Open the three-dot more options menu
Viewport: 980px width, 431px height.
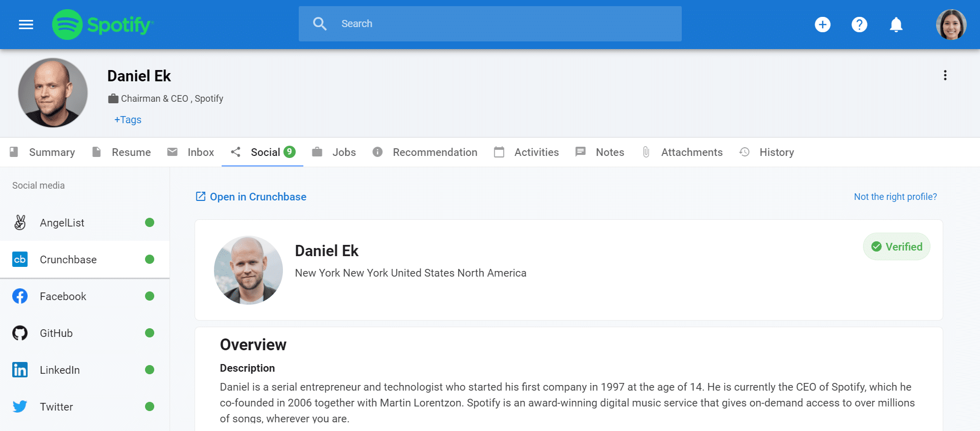(945, 76)
